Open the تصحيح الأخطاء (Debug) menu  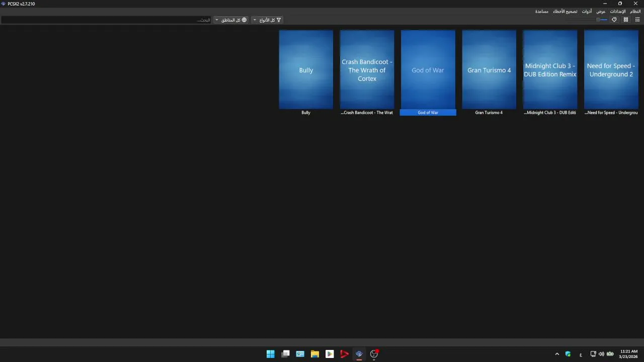(565, 11)
